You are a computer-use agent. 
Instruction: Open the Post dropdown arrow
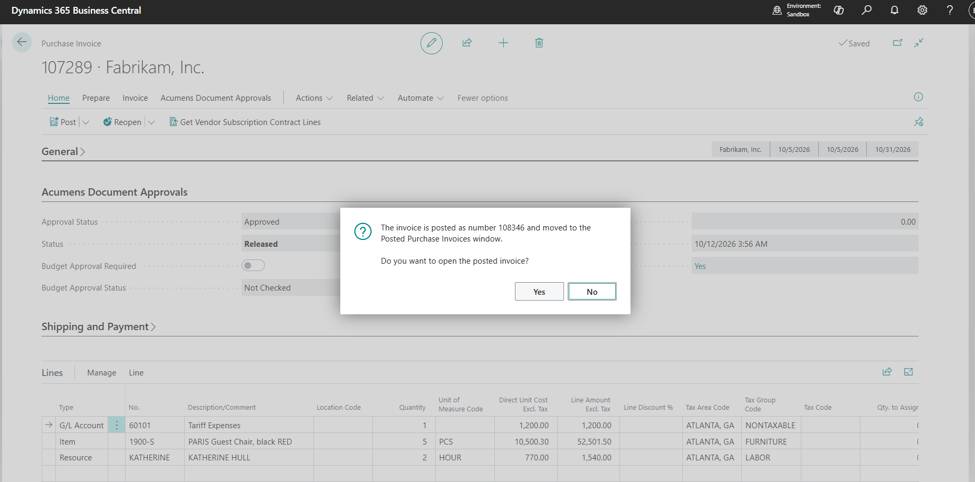point(86,123)
